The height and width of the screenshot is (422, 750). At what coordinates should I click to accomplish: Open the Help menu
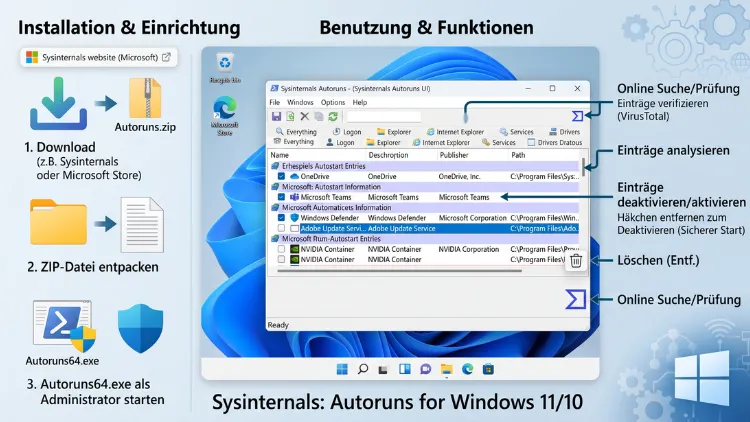click(x=360, y=102)
